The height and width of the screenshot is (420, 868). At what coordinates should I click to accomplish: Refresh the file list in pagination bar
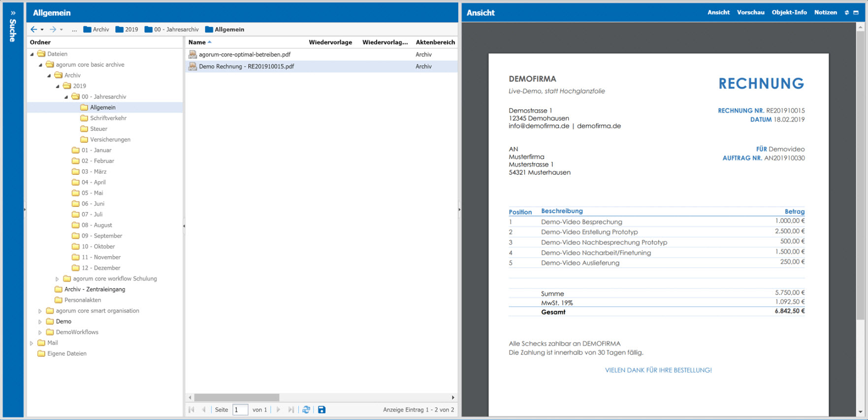(x=306, y=410)
